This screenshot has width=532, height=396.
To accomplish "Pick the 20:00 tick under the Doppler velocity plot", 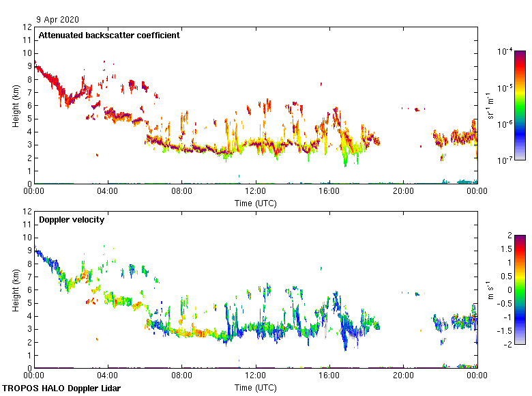I will [x=403, y=376].
